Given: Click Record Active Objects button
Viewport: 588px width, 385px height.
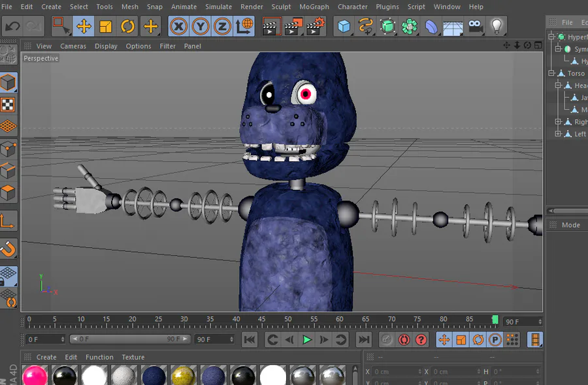Looking at the screenshot, I should tap(386, 340).
